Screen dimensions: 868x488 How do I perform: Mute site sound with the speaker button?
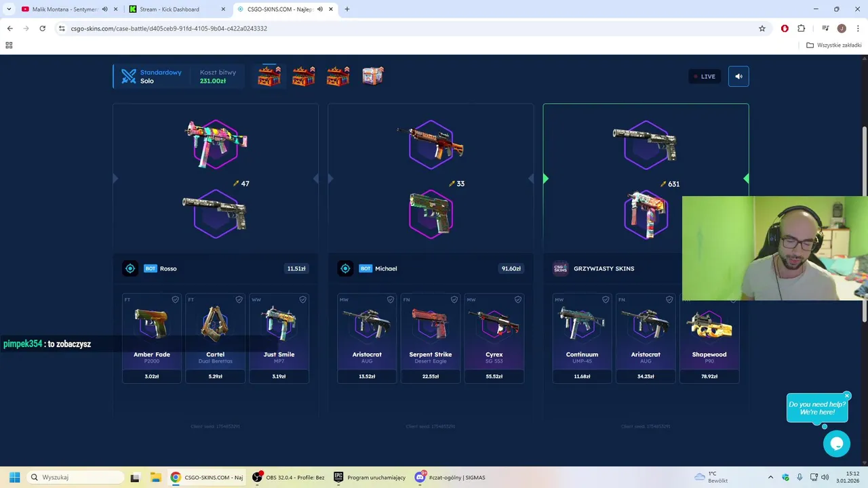(x=738, y=76)
